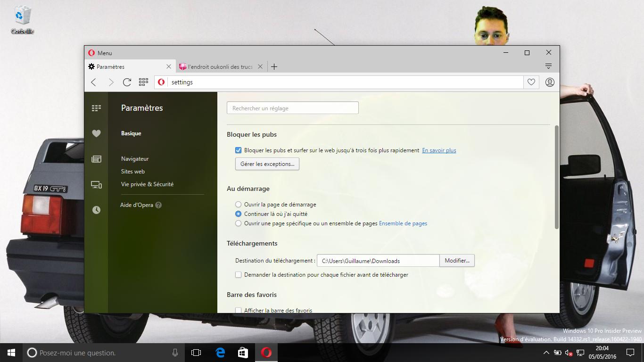Viewport: 644px width, 362px height.
Task: Open history via the sidebar clock icon
Action: coord(96,210)
